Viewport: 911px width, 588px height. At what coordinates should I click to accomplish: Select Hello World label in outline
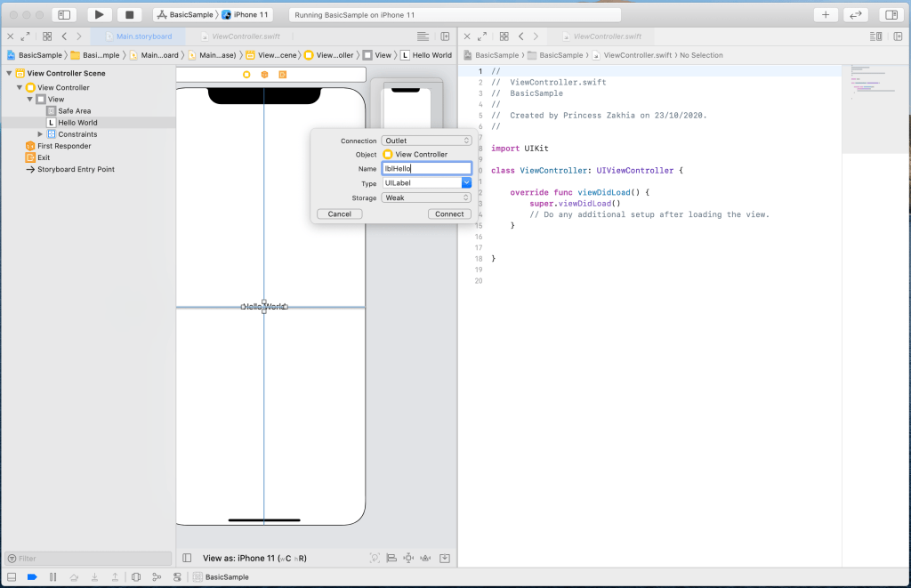click(x=77, y=123)
